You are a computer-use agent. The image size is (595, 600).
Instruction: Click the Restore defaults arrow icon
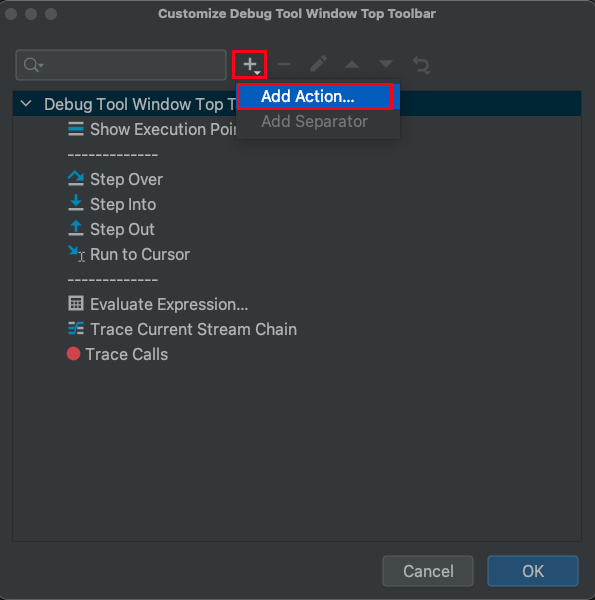point(421,65)
